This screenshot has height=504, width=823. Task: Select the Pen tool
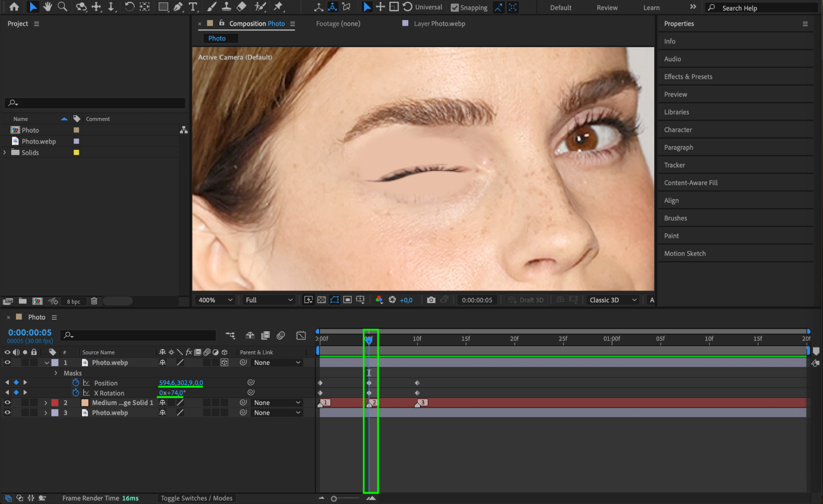click(178, 7)
